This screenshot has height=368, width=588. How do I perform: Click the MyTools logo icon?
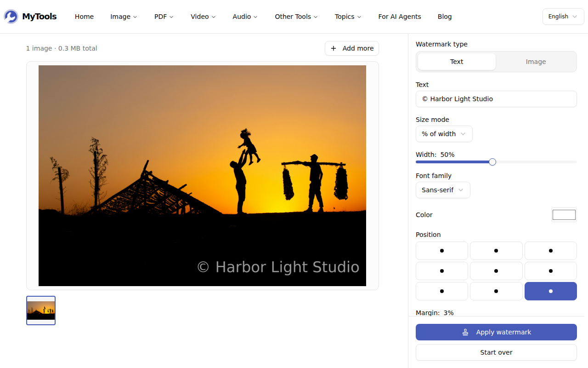11,17
